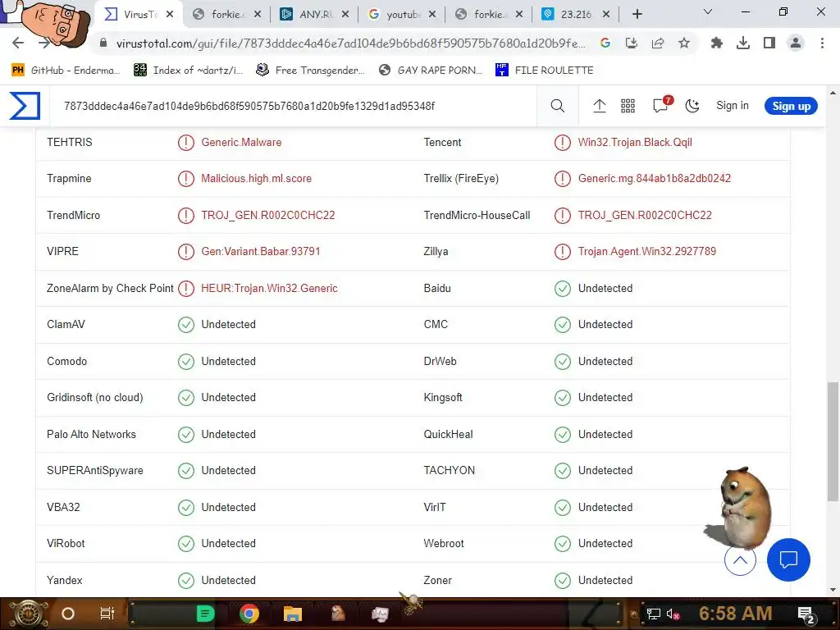Close the ANY.RUN tab
The image size is (840, 630).
point(345,15)
